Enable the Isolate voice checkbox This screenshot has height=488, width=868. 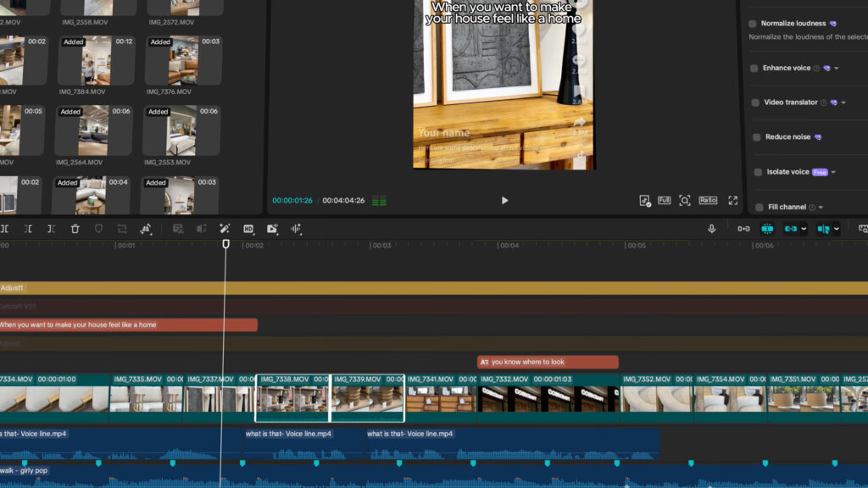coord(758,172)
